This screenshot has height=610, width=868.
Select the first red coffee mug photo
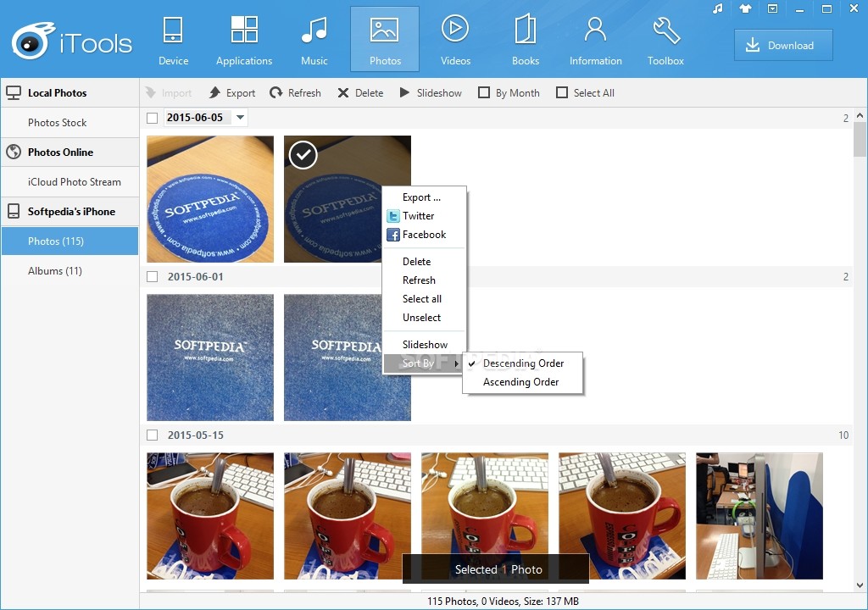(210, 516)
